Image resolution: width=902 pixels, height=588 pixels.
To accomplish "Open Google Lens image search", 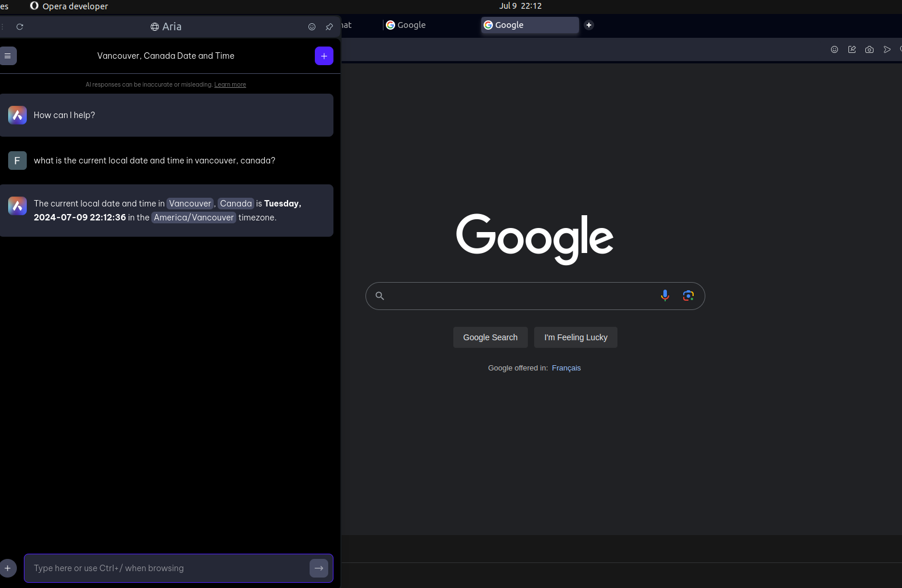I will [688, 295].
